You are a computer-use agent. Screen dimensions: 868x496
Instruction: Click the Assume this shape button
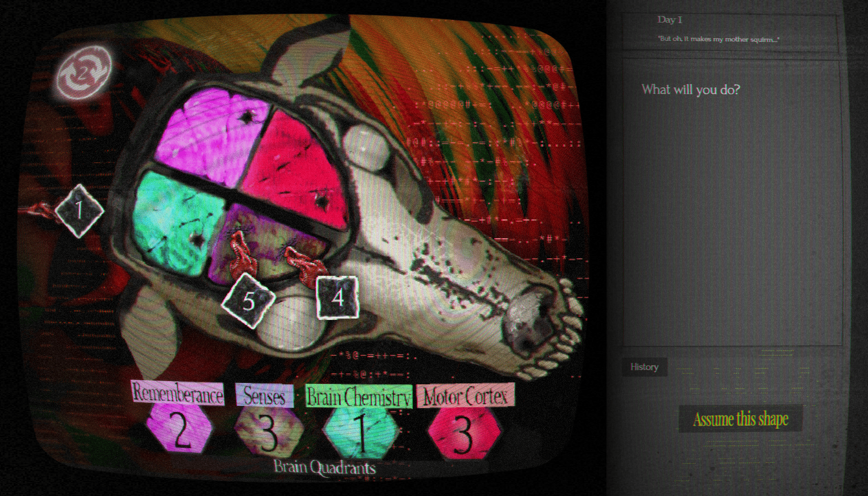click(741, 419)
